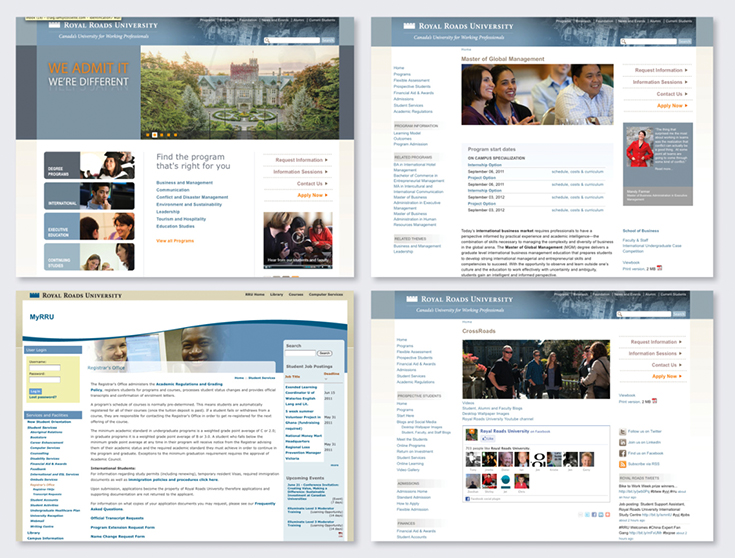Click Information Sessions on the homepage
Viewport: 735px width, 558px height.
tap(300, 172)
